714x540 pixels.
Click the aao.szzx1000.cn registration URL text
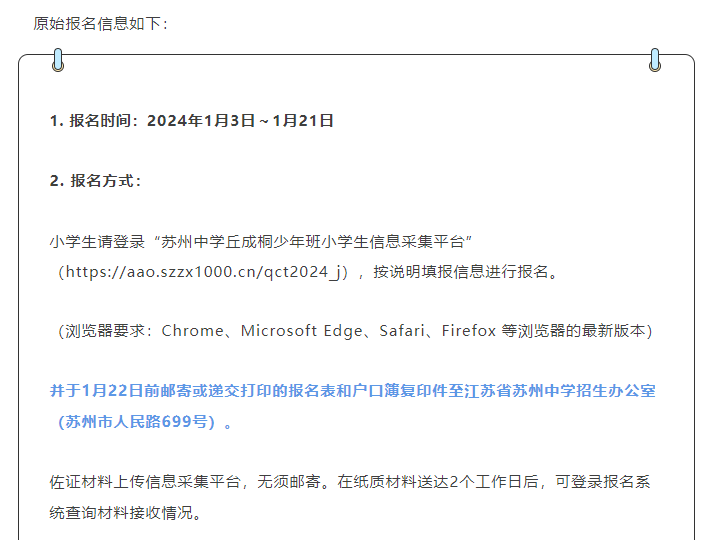(204, 272)
